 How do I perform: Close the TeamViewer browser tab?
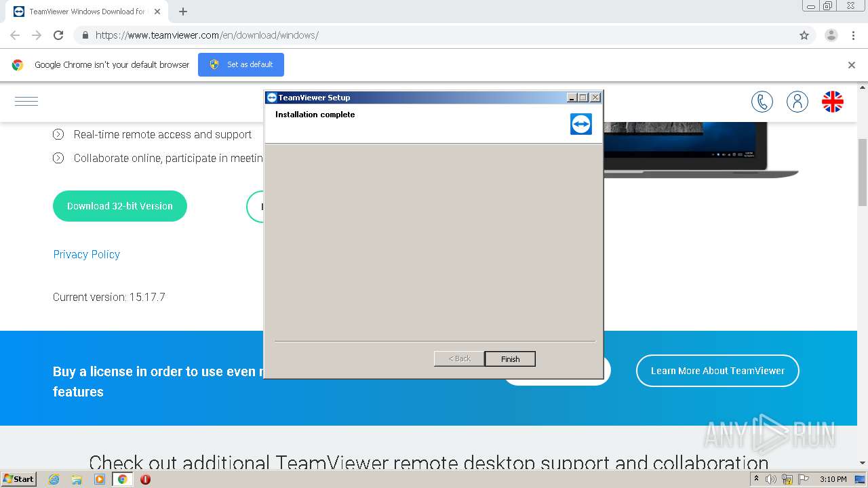point(157,12)
